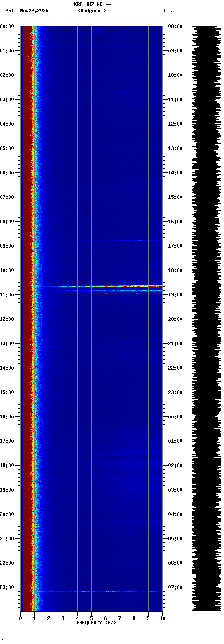The image size is (224, 644).
Task: Click the '2' frequency axis tick label
Action: pos(49,618)
